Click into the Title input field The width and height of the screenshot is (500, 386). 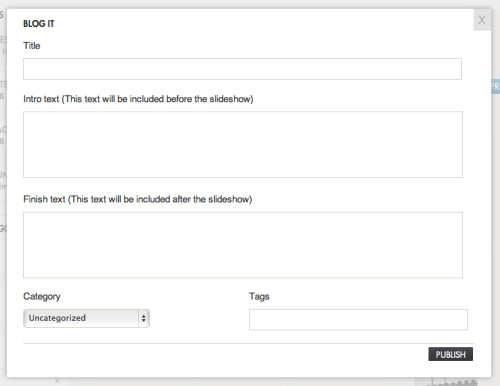[x=242, y=69]
